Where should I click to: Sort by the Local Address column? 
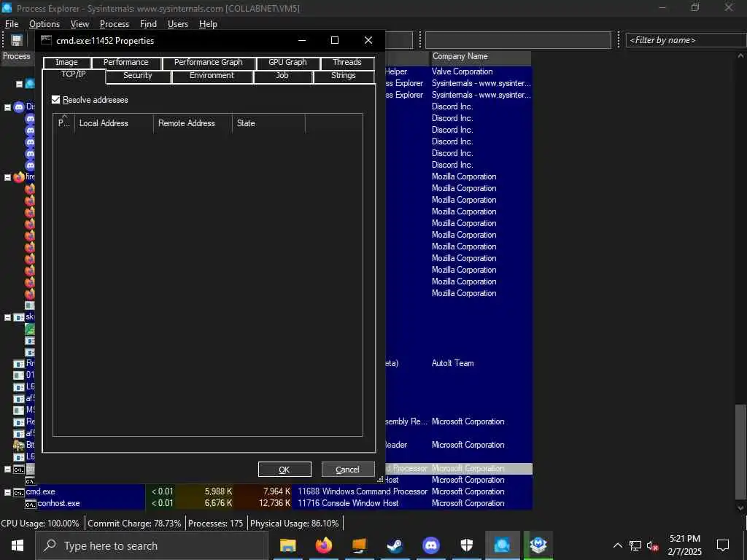(114, 123)
